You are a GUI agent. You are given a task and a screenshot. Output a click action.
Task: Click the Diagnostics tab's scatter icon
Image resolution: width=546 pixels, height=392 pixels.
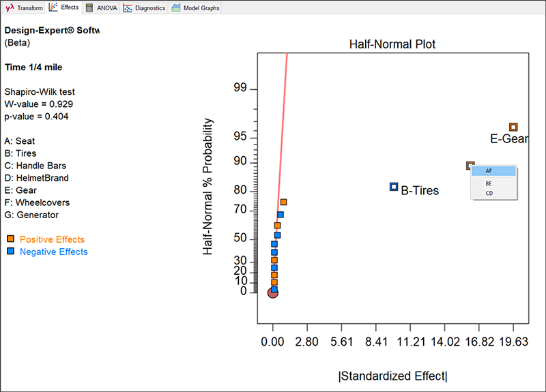pos(128,8)
